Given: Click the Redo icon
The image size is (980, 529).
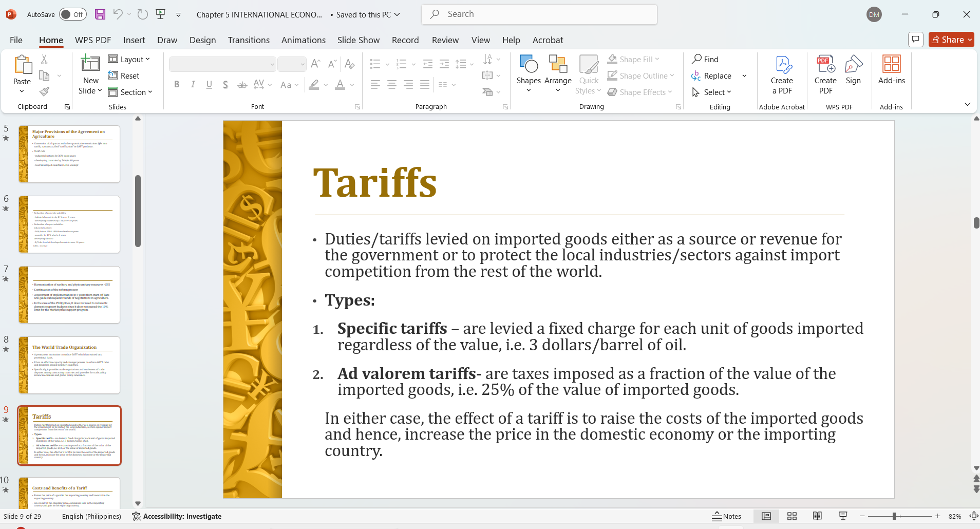Looking at the screenshot, I should coord(143,14).
